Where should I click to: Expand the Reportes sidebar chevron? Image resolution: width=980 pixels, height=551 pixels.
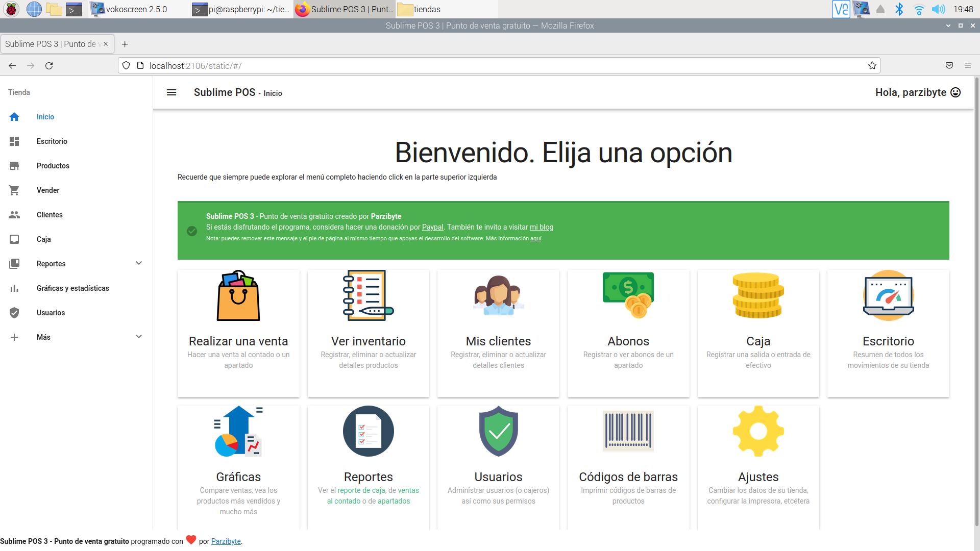(139, 263)
